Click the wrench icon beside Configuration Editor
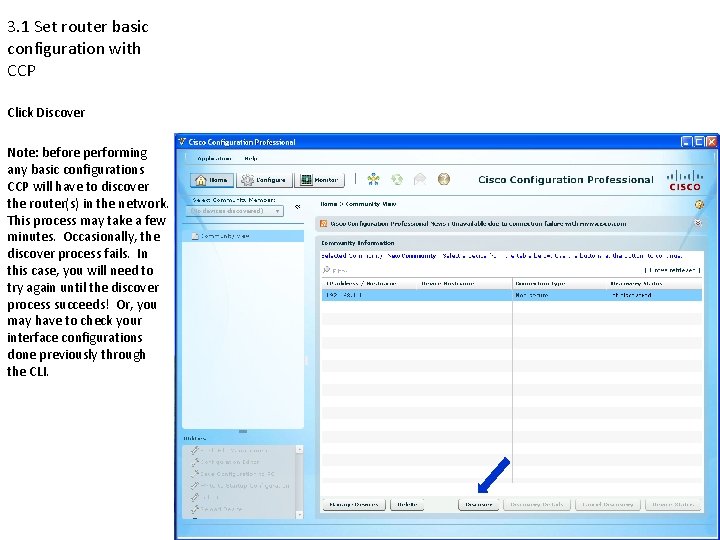 tap(195, 462)
